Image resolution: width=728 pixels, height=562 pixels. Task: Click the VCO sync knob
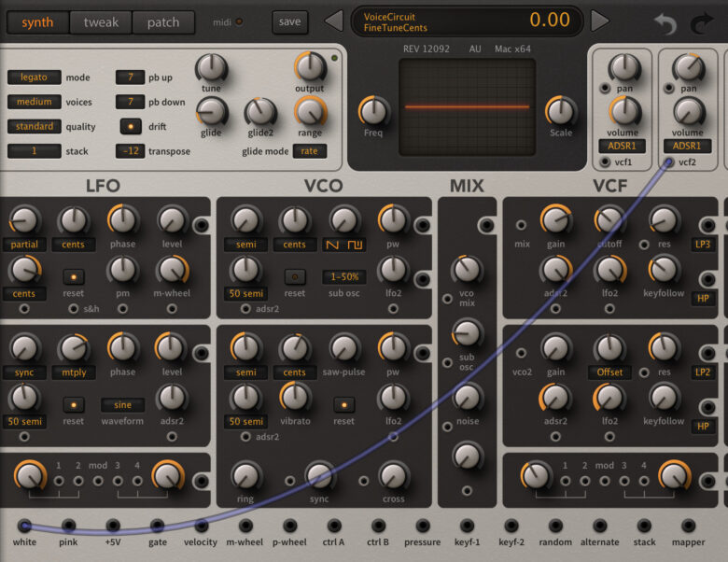pos(319,476)
